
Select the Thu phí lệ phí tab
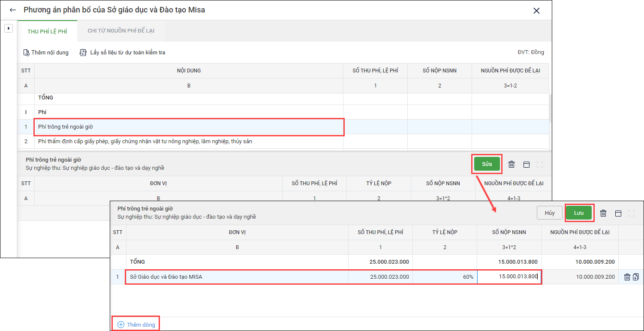[x=47, y=31]
